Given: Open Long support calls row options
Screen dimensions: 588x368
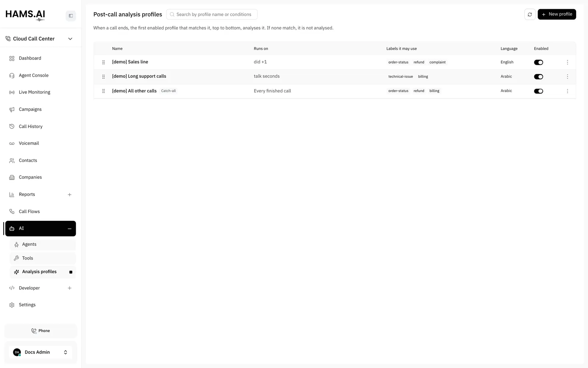Looking at the screenshot, I should [567, 77].
